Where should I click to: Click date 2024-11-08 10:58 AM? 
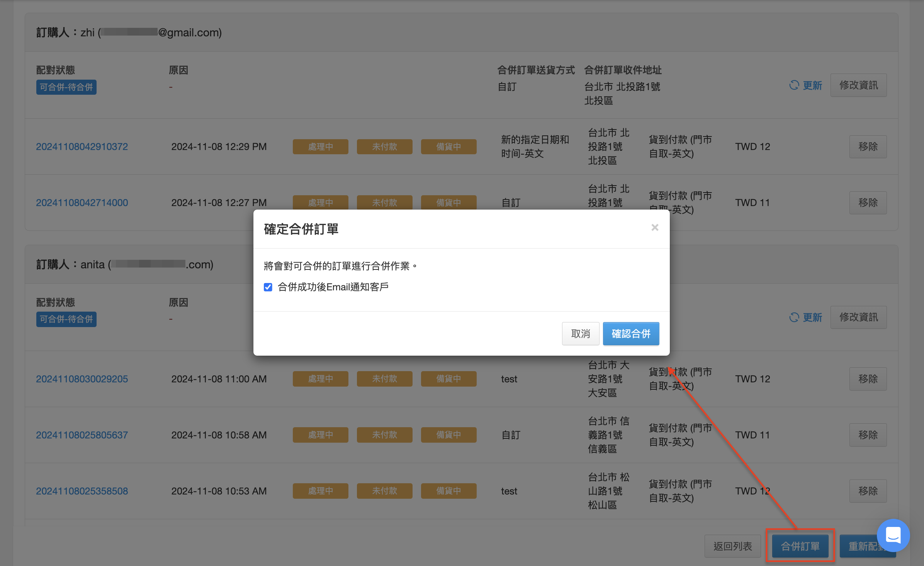[219, 435]
